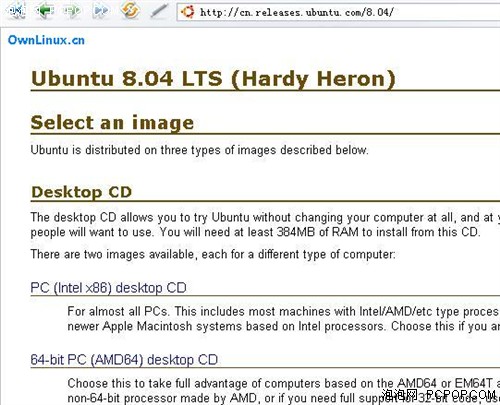
Task: Click the rewind button in browser toolbar
Action: pyautogui.click(x=16, y=10)
